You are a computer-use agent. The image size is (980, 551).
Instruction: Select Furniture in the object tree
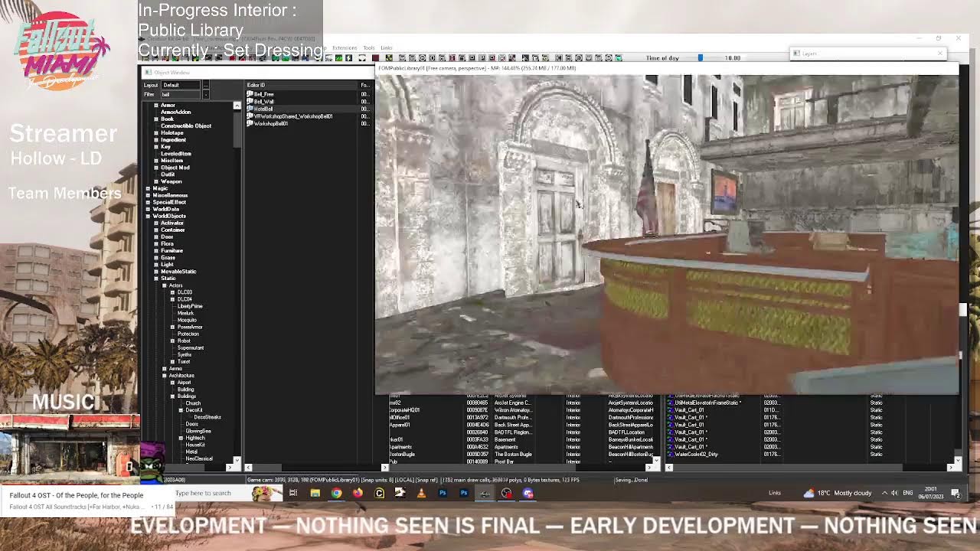coord(172,251)
